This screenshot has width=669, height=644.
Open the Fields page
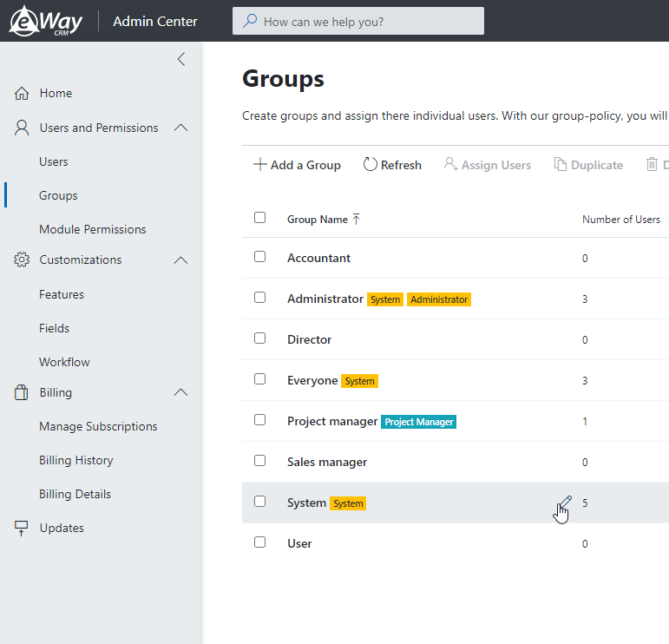point(54,328)
